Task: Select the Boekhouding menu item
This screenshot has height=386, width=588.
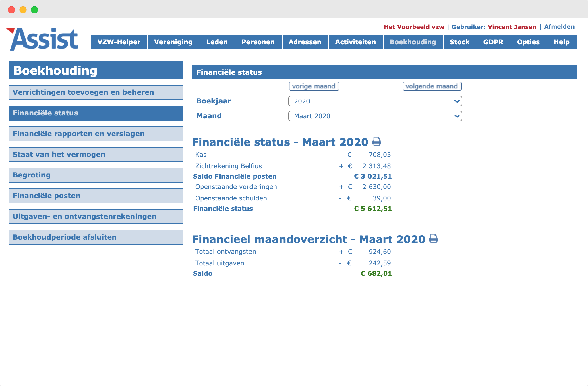Action: 413,42
